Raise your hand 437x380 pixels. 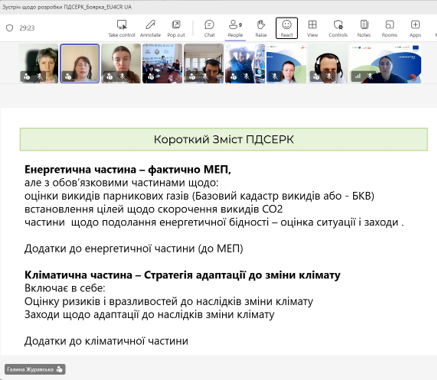tap(261, 28)
